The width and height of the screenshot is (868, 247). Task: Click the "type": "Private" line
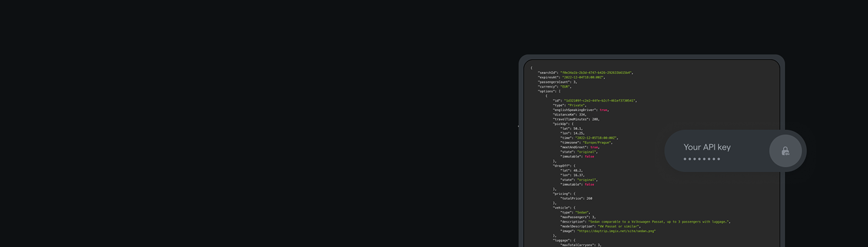coord(570,105)
